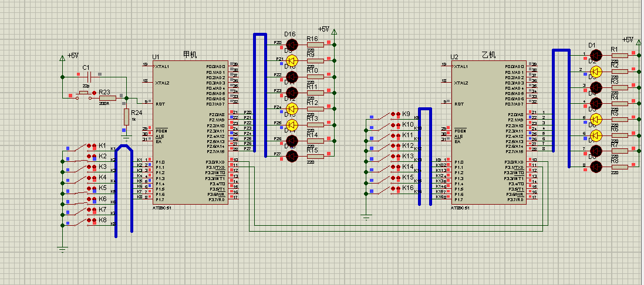The width and height of the screenshot is (644, 285).
Task: Click the +5V terminal above resistor R1
Action: [639, 42]
